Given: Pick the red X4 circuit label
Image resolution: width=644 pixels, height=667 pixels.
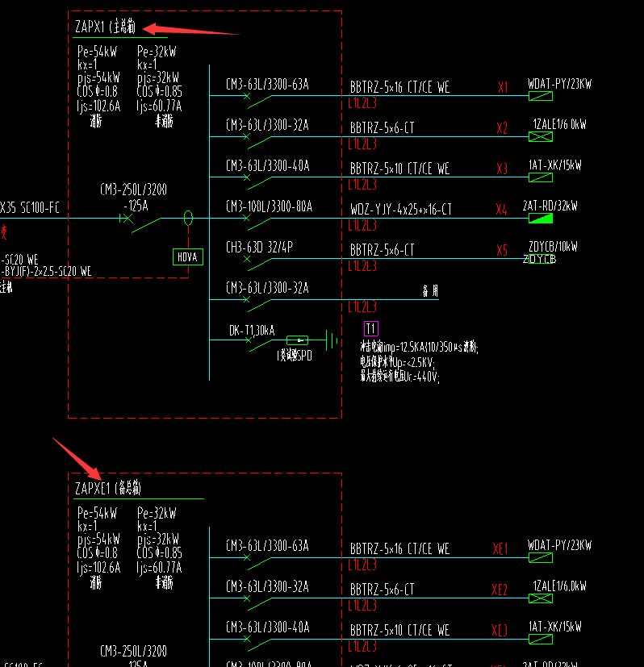Looking at the screenshot, I should [502, 209].
